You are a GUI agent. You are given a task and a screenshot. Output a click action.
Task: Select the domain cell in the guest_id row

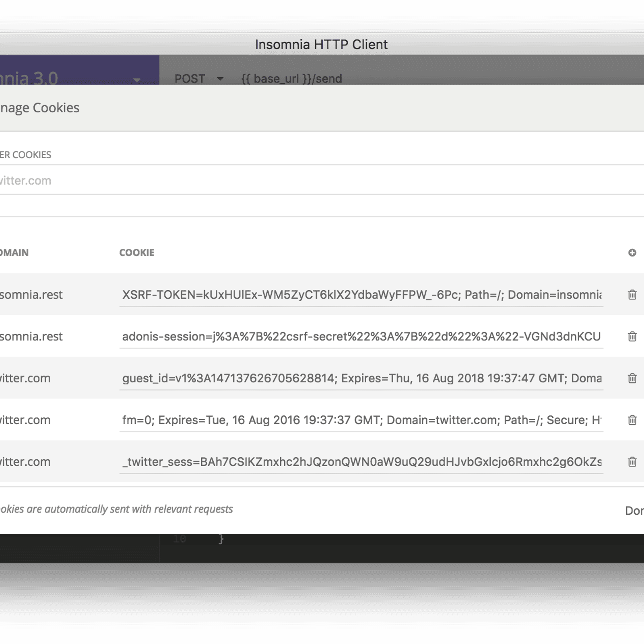click(x=26, y=378)
